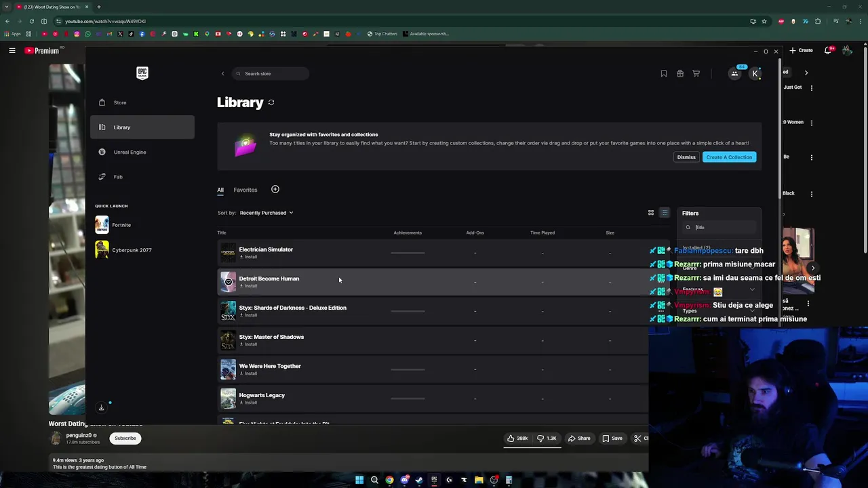Open Styx: Shards of Darkness - Deluxe Edition
This screenshot has width=868, height=488.
(x=292, y=308)
